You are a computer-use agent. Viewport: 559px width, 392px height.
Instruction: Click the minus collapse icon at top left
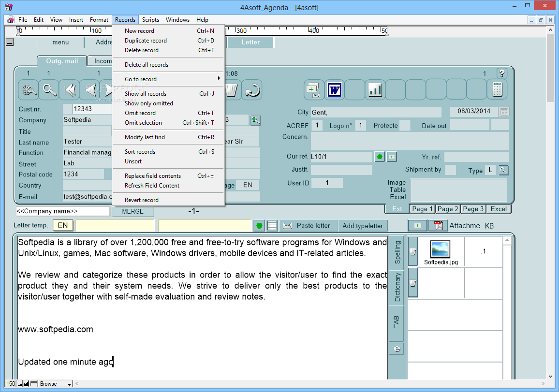(10, 43)
